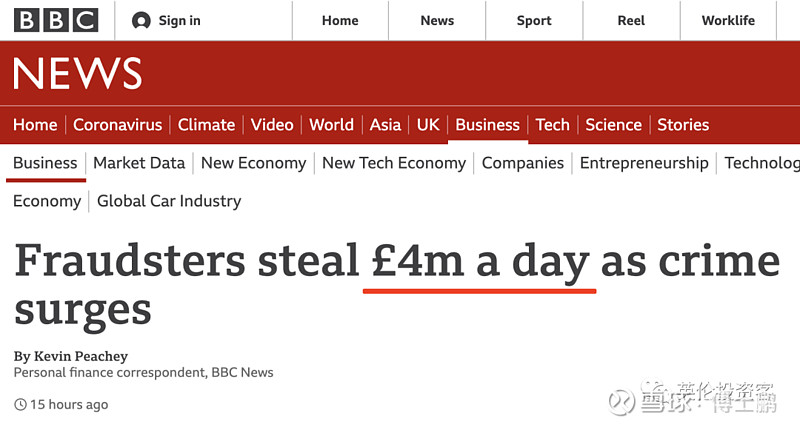The height and width of the screenshot is (427, 800).
Task: Open Market Data subsection
Action: (x=139, y=163)
